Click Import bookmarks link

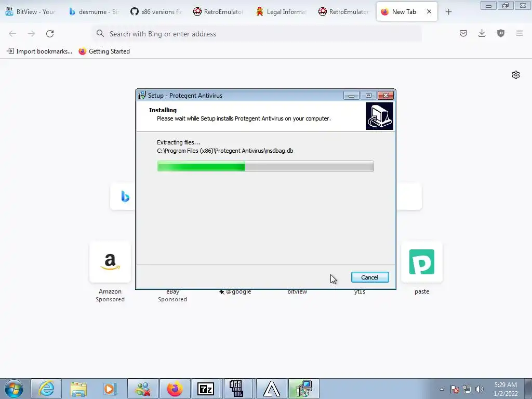pos(39,51)
